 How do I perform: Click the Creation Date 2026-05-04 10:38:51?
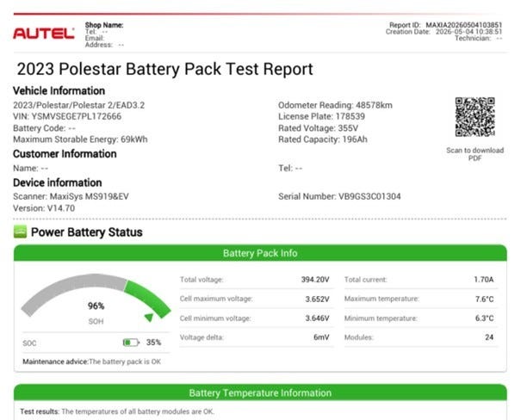coord(443,32)
